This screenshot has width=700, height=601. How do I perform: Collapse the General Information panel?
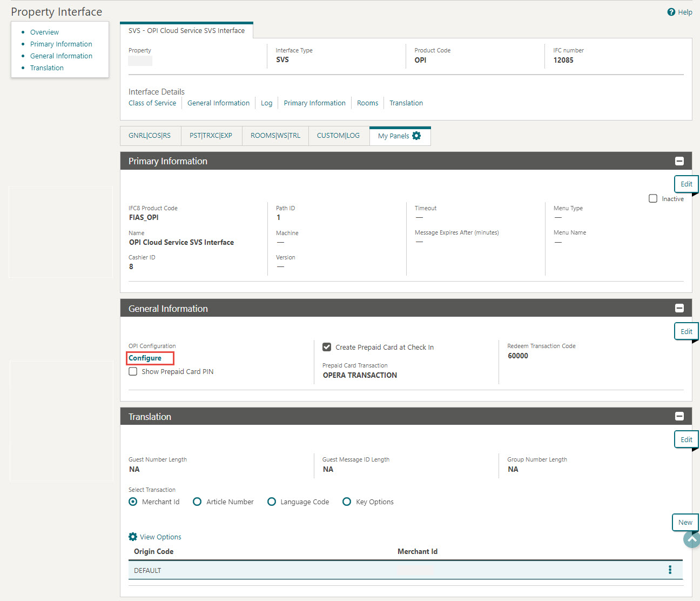click(x=679, y=308)
